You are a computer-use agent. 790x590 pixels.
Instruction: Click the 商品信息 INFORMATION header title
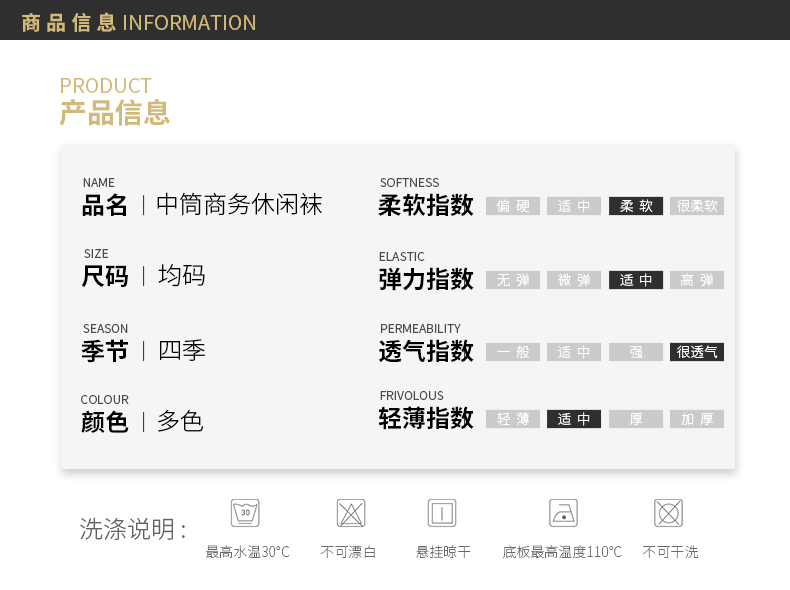click(x=139, y=23)
